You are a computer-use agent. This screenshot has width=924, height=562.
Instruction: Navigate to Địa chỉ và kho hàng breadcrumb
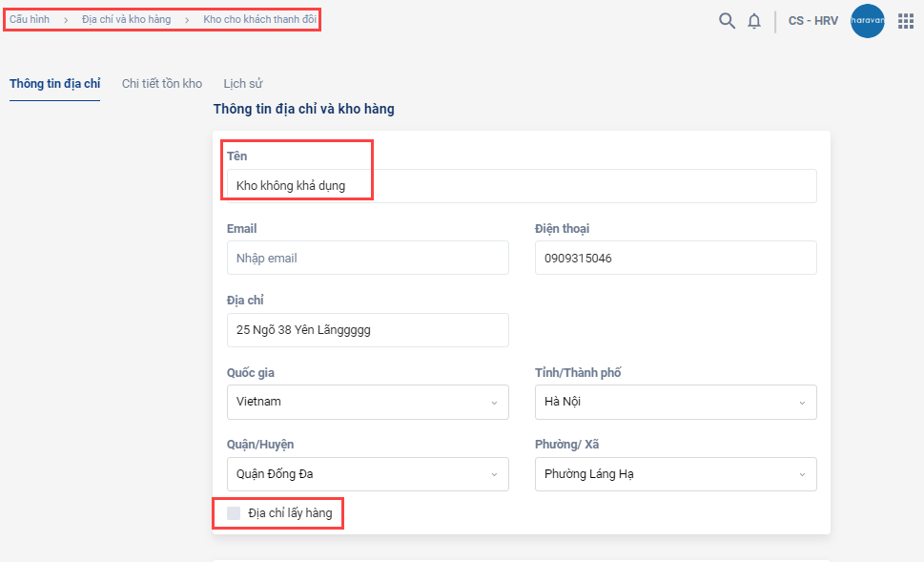click(x=126, y=19)
